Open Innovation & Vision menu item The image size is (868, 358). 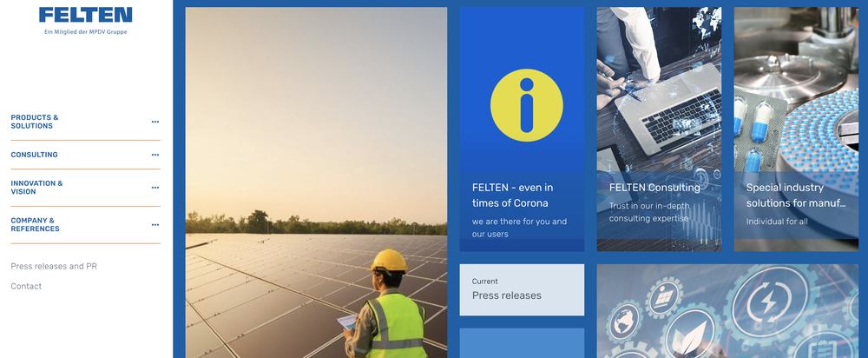(x=37, y=188)
